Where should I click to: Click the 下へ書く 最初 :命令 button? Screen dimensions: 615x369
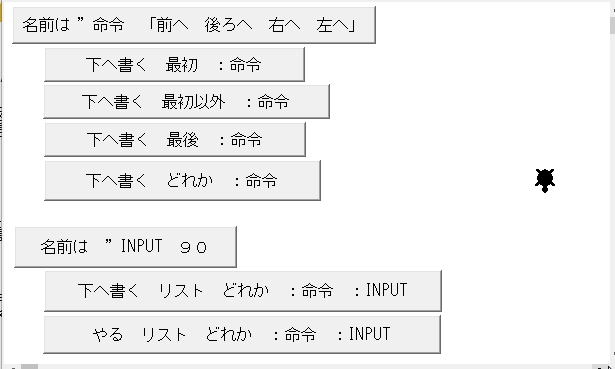tap(175, 65)
